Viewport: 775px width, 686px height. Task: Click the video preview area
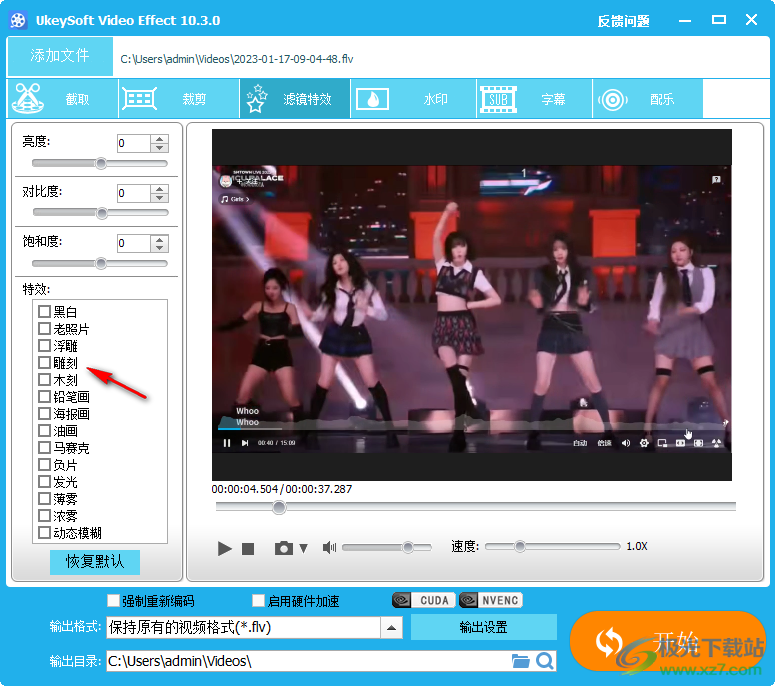tap(472, 305)
